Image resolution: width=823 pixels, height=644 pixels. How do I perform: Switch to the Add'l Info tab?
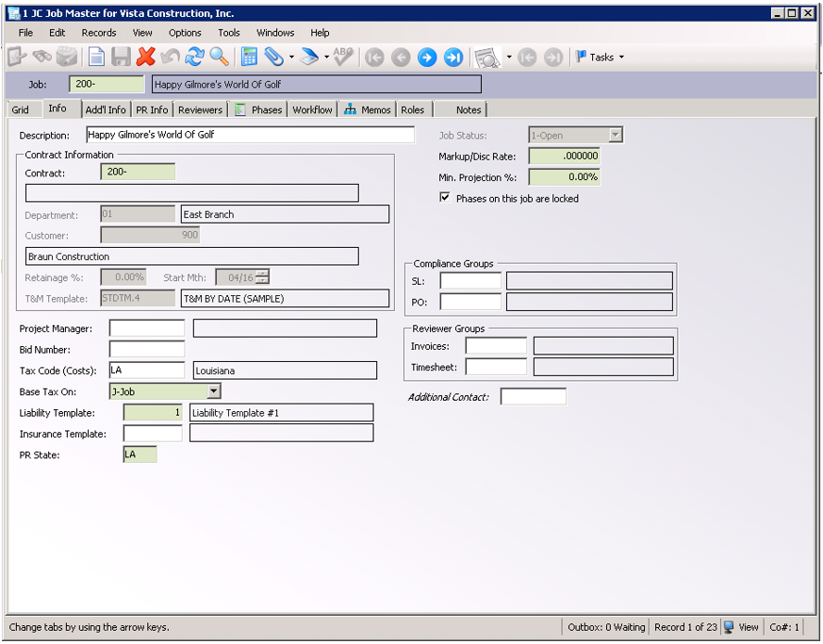(106, 109)
